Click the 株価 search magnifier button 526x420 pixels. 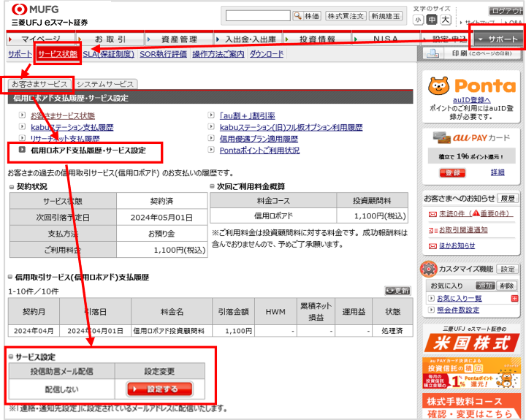[307, 16]
